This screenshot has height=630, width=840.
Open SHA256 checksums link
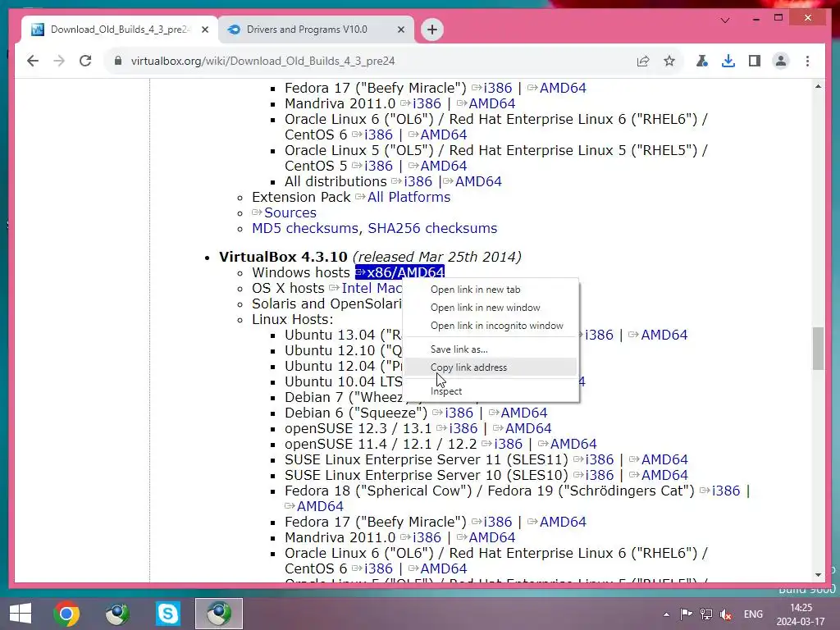tap(432, 228)
